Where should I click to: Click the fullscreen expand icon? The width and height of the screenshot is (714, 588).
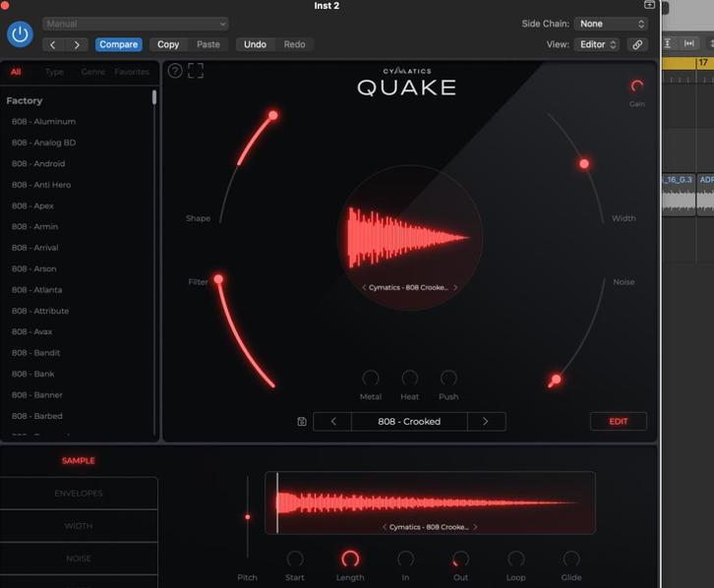pos(196,71)
